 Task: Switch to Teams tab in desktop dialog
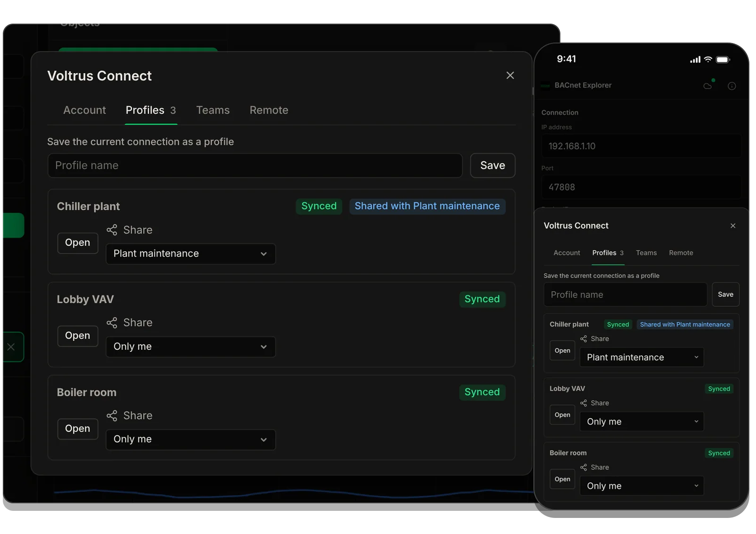213,110
